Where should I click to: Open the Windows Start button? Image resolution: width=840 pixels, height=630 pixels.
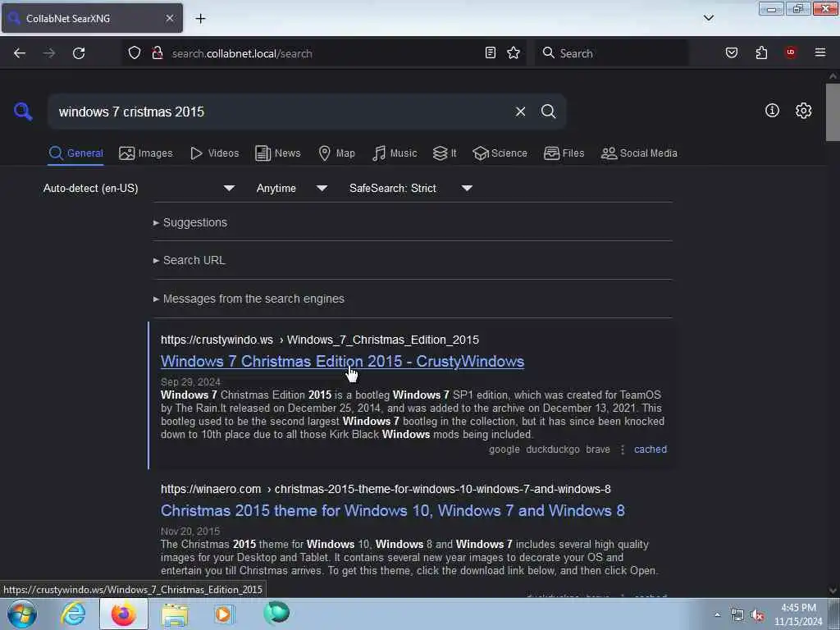pyautogui.click(x=22, y=614)
